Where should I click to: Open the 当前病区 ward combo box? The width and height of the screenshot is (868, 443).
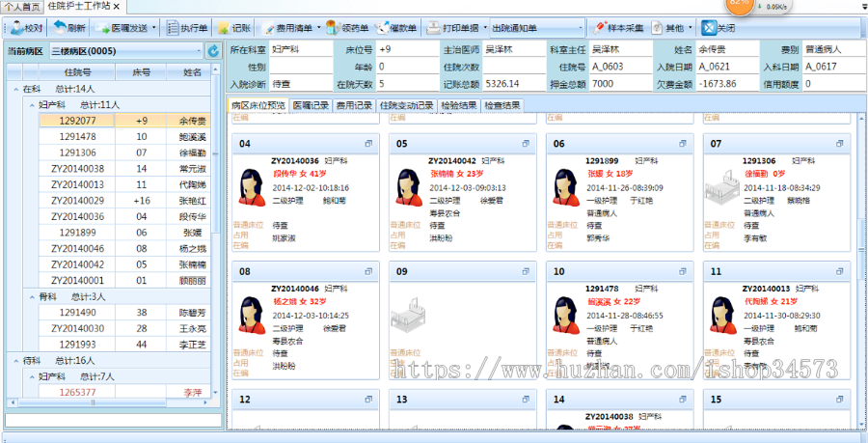click(x=126, y=51)
